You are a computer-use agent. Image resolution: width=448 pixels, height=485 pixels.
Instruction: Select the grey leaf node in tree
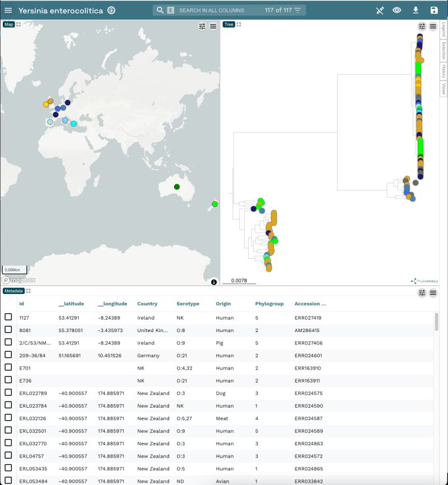tap(416, 183)
